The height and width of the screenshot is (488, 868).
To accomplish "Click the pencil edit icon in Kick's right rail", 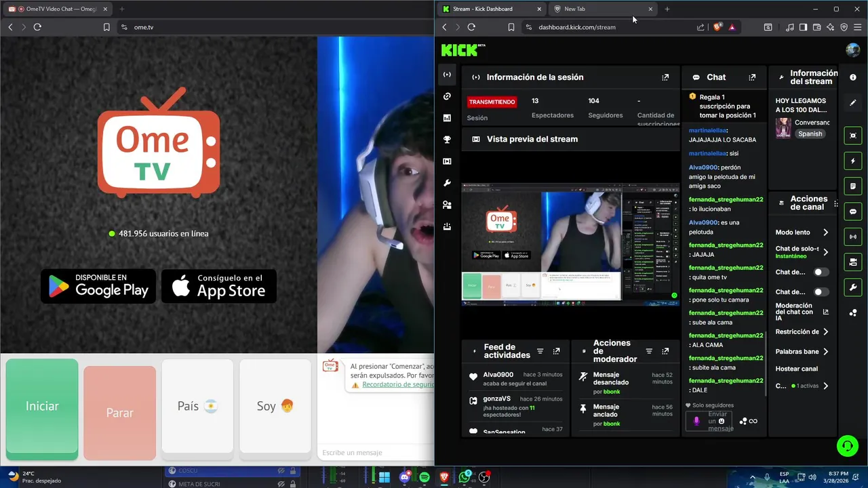I will coord(853,102).
